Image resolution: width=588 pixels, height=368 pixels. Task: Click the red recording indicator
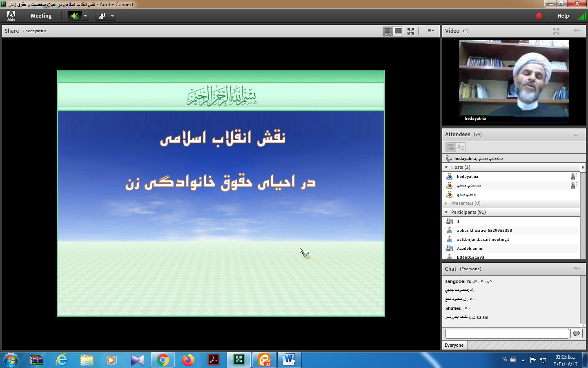click(539, 16)
